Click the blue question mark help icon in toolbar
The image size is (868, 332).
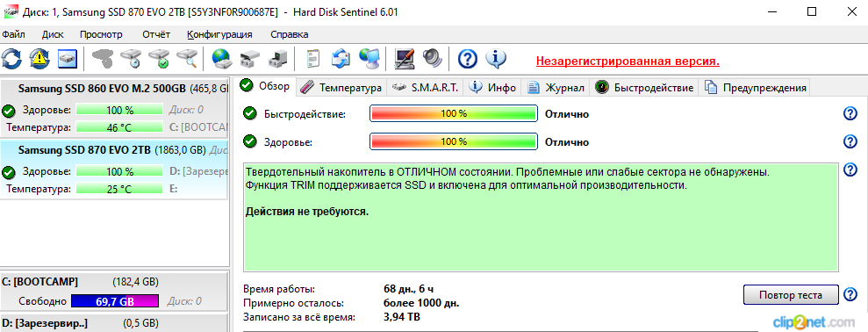468,58
